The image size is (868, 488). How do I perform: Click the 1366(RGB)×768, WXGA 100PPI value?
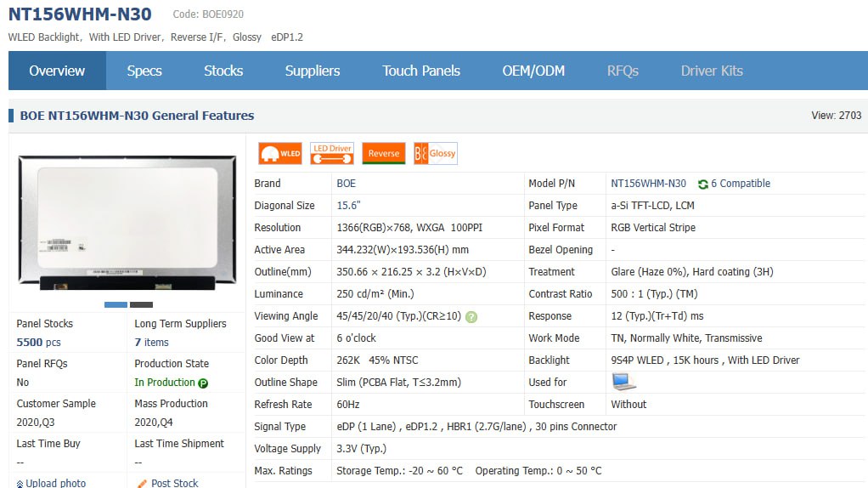tap(409, 228)
